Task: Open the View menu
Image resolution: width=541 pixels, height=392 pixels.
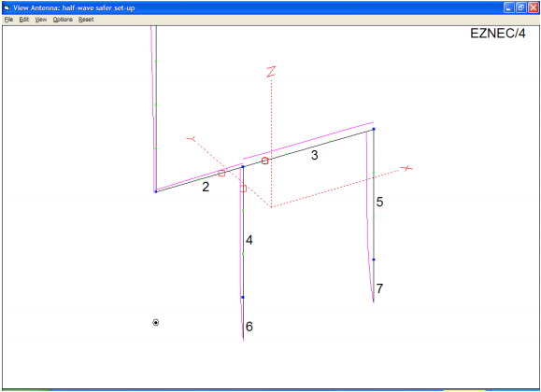Action: coord(41,20)
